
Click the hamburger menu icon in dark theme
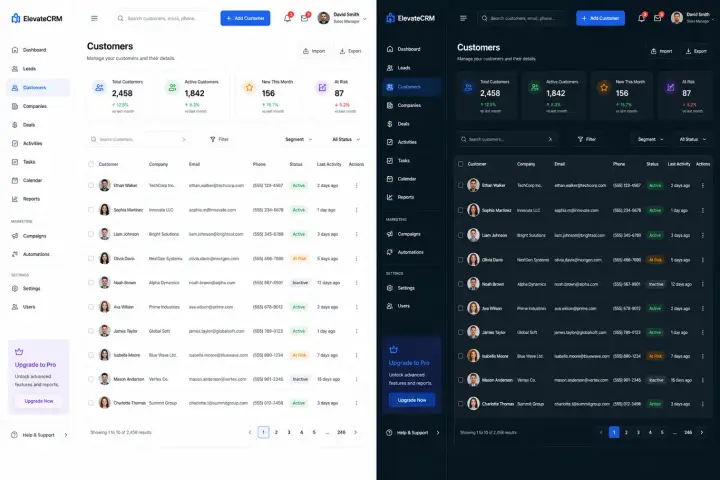[x=463, y=18]
